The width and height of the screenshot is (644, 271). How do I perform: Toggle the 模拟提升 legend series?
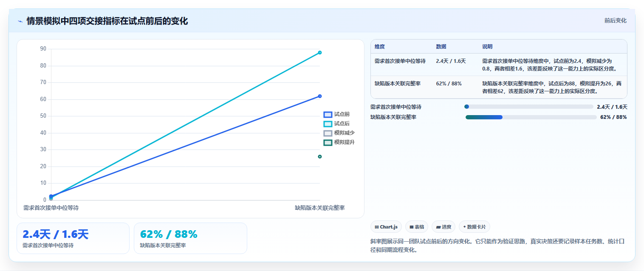pos(339,142)
